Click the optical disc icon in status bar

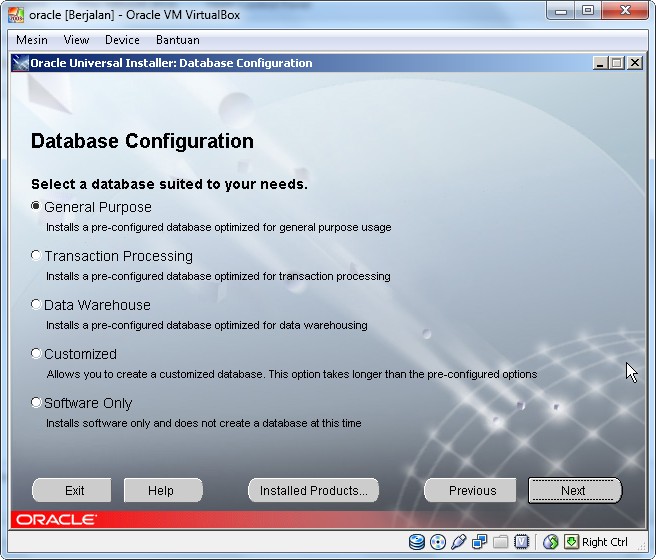[438, 542]
